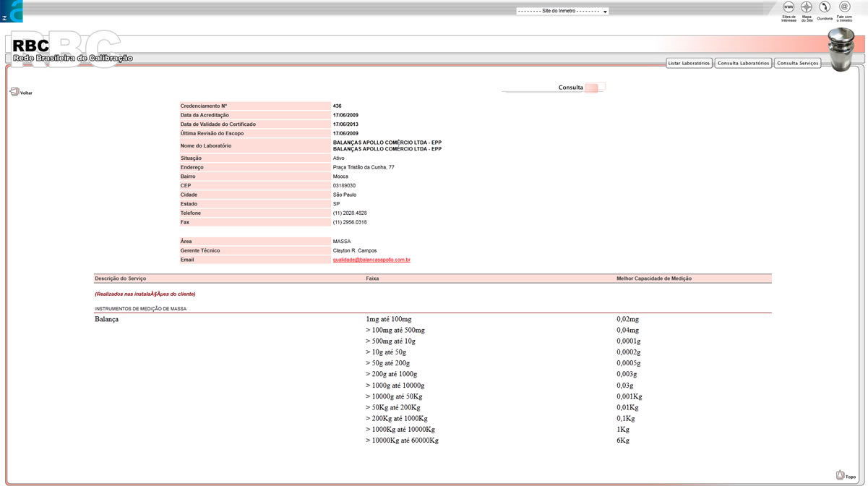Screen dimensions: 868x489
Task: Open the Listar Laboratórios tab
Action: [689, 64]
